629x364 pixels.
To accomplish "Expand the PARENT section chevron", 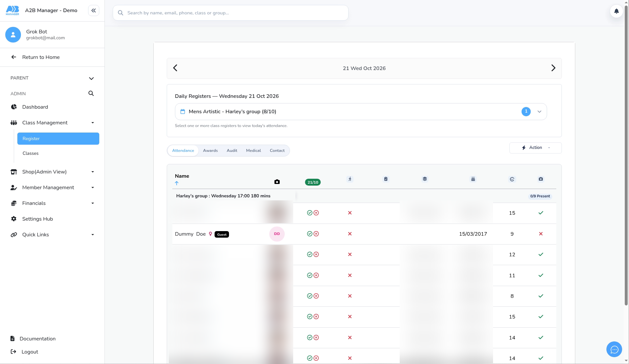I will click(x=91, y=78).
